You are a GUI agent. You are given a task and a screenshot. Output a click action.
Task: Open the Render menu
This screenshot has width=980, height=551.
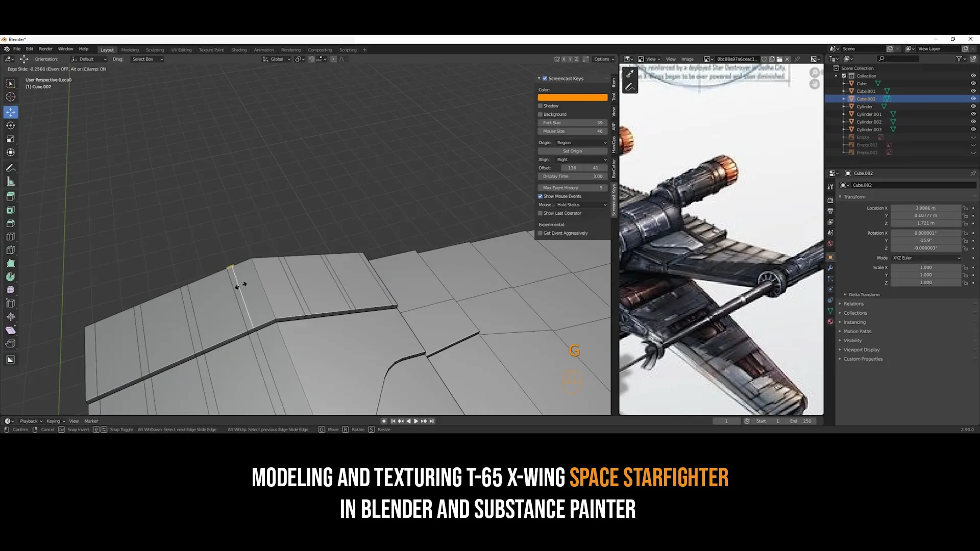pyautogui.click(x=45, y=49)
